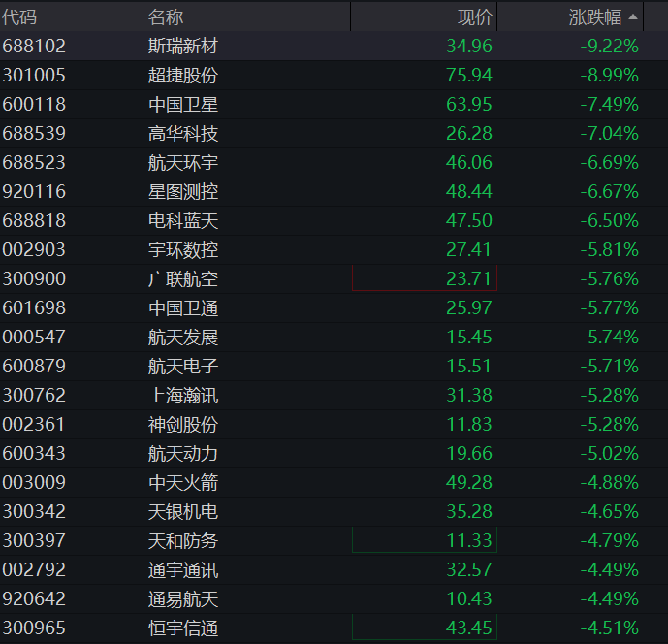
Task: Open the 通易航天 stock entry
Action: point(183,598)
